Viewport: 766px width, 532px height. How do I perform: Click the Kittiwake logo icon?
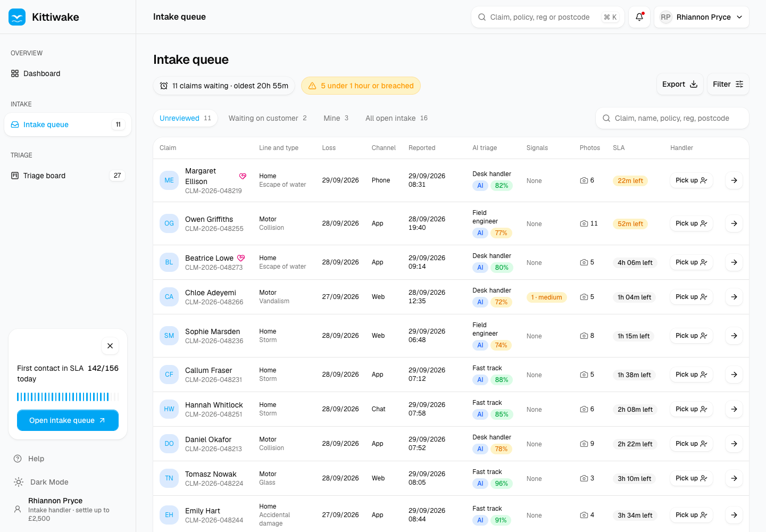click(17, 17)
